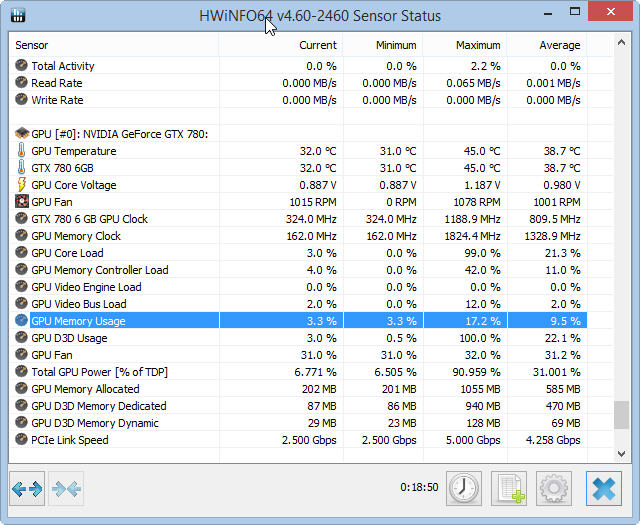This screenshot has width=640, height=525.
Task: Click the GPU Core Voltage lightning icon
Action: pyautogui.click(x=21, y=185)
